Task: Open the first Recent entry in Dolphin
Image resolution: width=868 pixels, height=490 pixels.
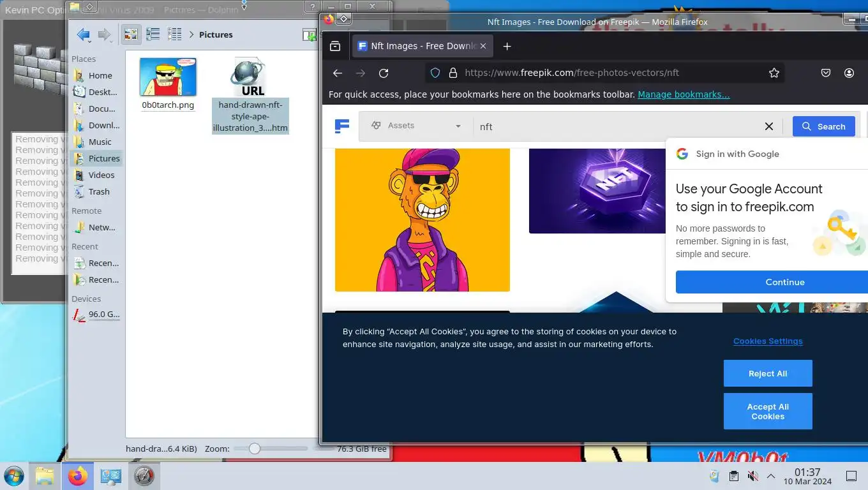Action: click(x=96, y=263)
